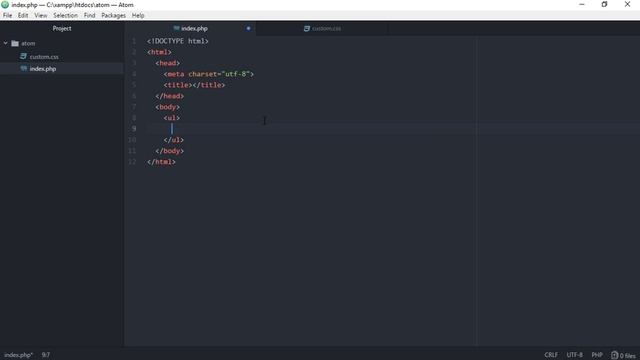Open the View menu
Viewport: 640px width, 360px height.
(x=41, y=16)
